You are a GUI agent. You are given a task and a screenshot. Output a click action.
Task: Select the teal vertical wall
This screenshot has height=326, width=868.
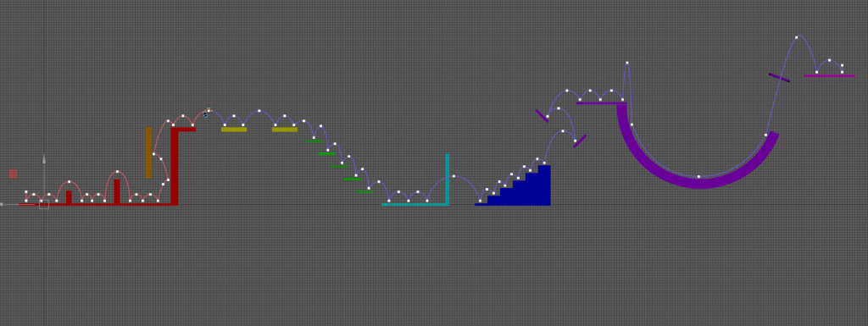(448, 179)
